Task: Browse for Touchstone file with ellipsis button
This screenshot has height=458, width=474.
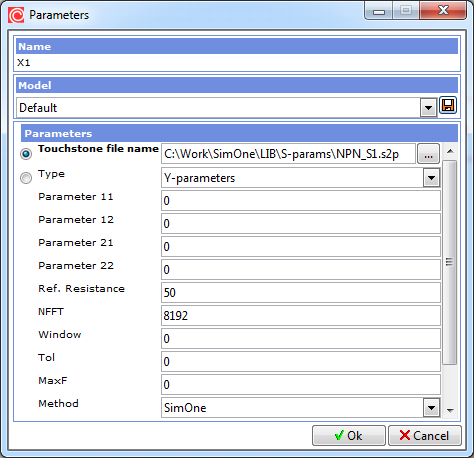Action: point(428,154)
